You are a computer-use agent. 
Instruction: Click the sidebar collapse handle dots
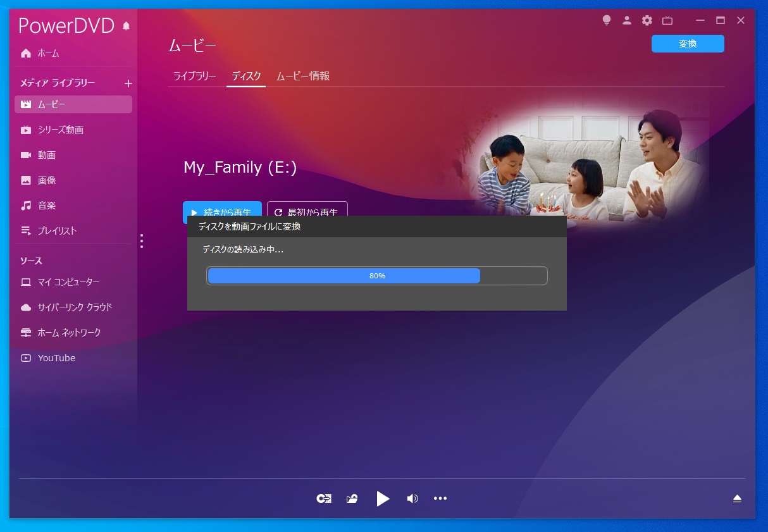142,241
